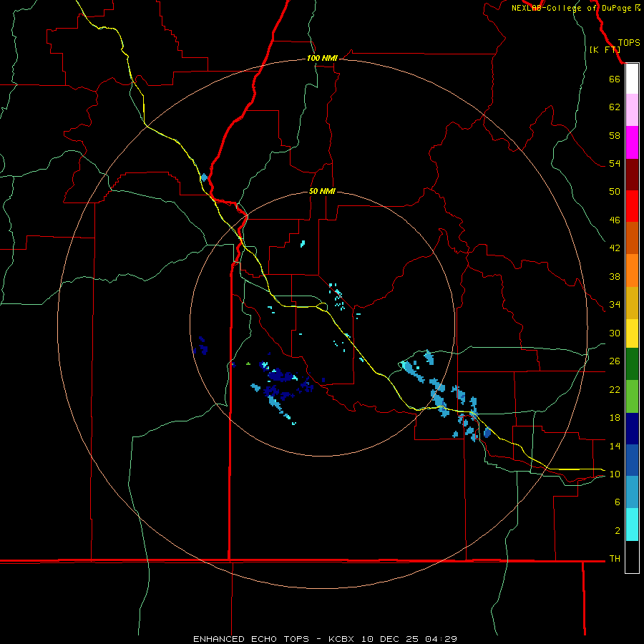Click the legend value 22
The width and height of the screenshot is (644, 644).
click(x=615, y=390)
